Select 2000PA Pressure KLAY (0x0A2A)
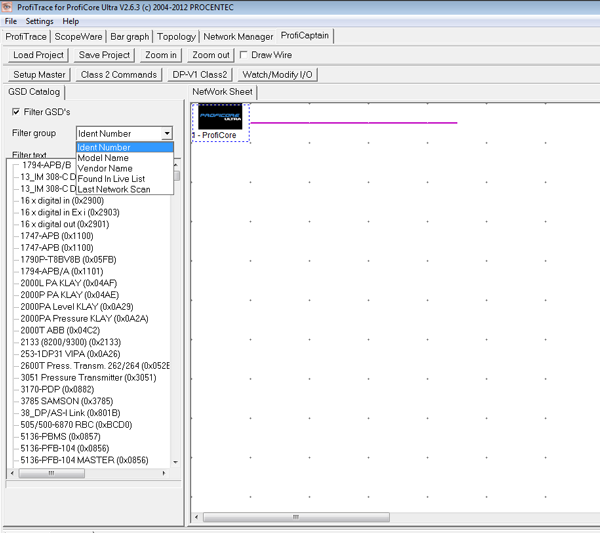The image size is (600, 533). (84, 318)
